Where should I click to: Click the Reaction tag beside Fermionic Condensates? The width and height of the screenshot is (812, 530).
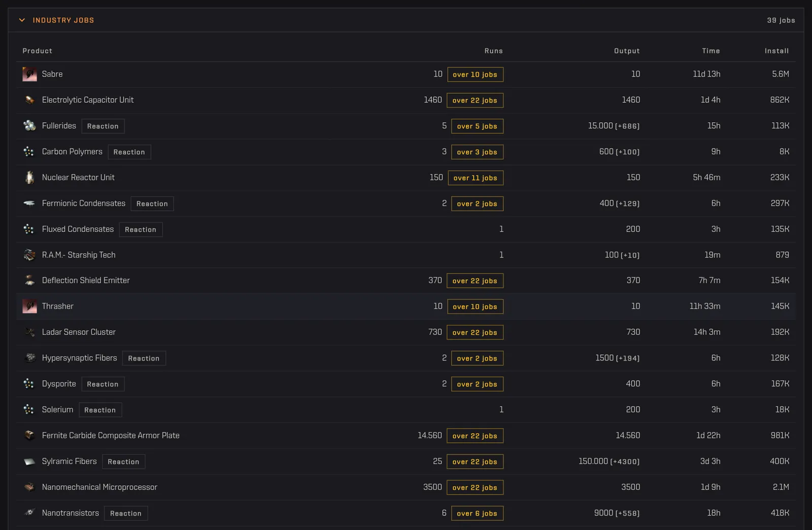[x=152, y=204]
